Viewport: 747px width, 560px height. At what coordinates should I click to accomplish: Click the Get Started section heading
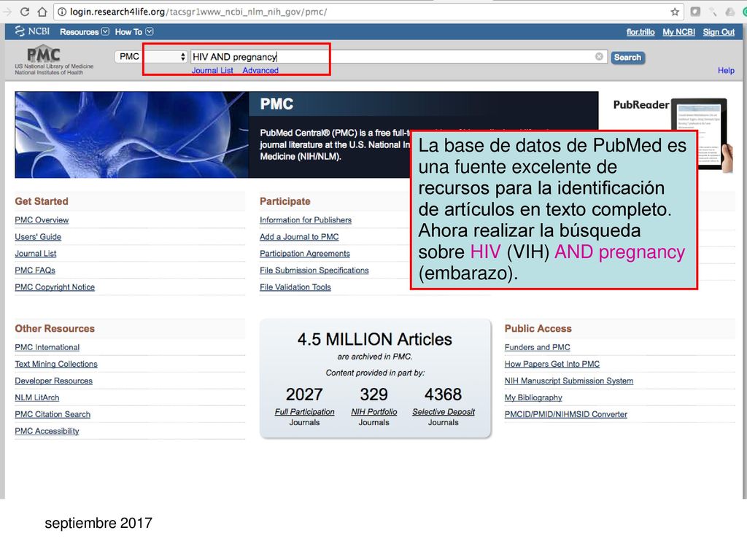click(x=42, y=201)
